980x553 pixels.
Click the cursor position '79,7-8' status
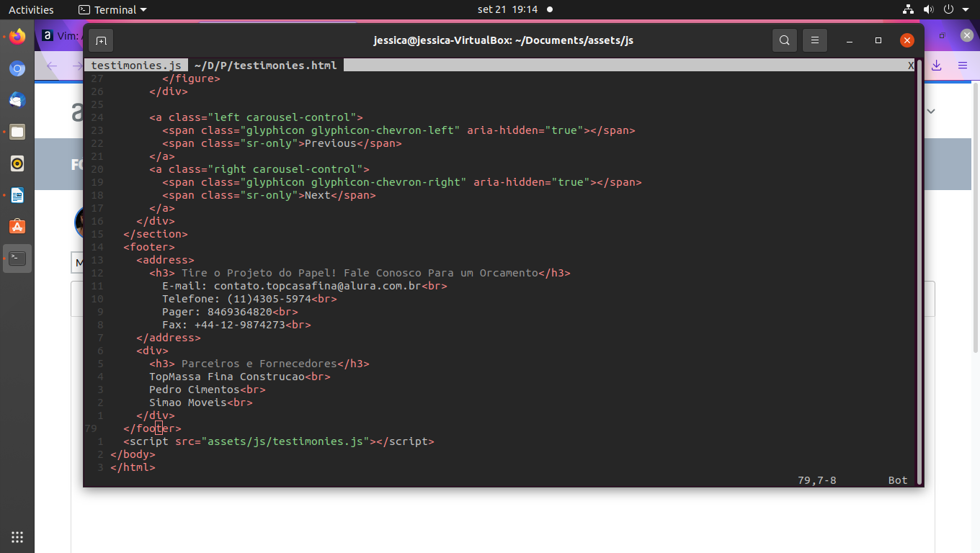[817, 480]
